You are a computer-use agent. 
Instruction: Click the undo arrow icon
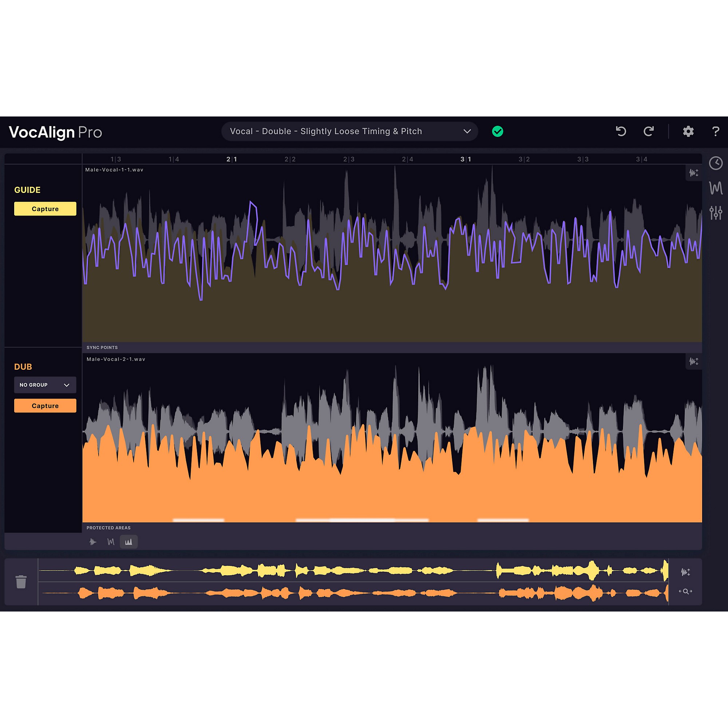621,131
